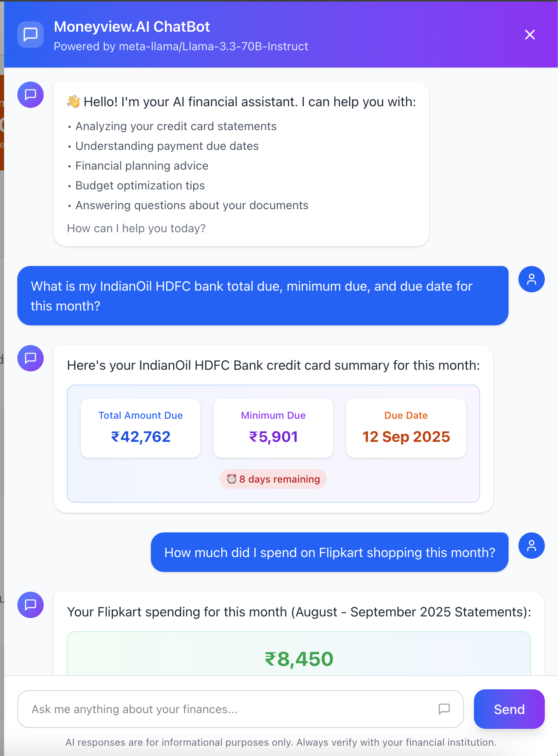558x756 pixels.
Task: Click the user avatar next to IndianOil question
Action: click(532, 279)
